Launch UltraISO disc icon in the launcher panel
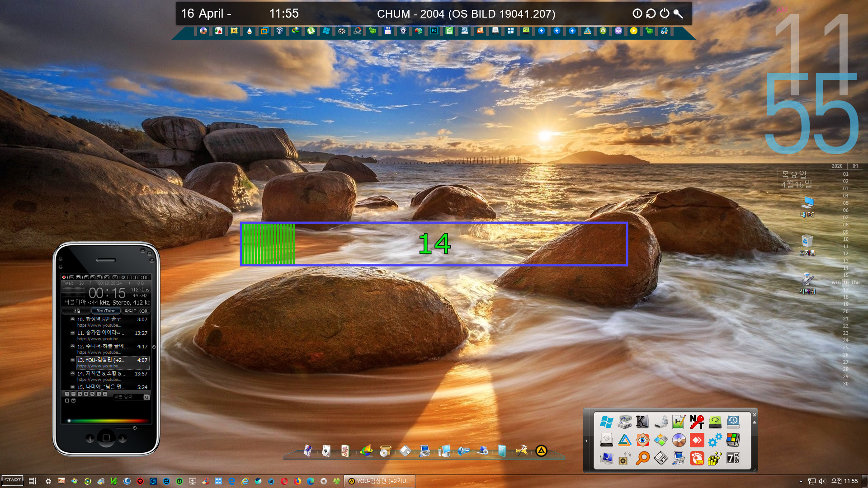 click(679, 440)
